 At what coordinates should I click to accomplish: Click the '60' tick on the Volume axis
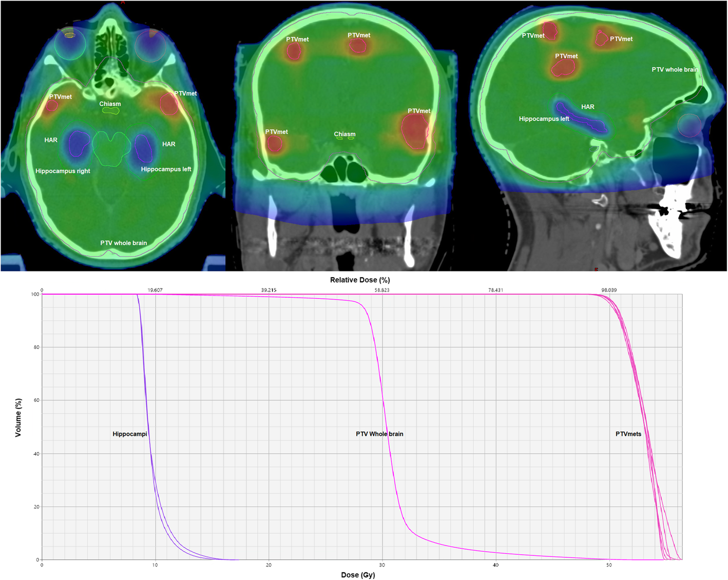coord(36,400)
